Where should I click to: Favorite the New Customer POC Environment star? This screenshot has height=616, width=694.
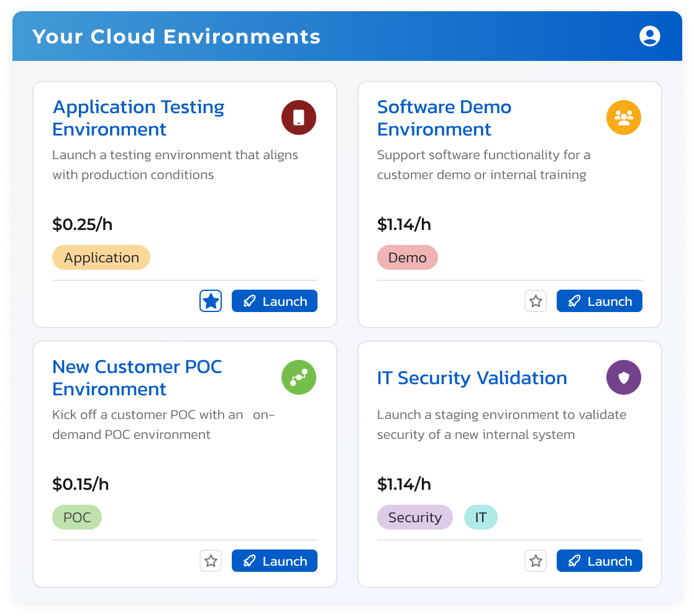211,561
